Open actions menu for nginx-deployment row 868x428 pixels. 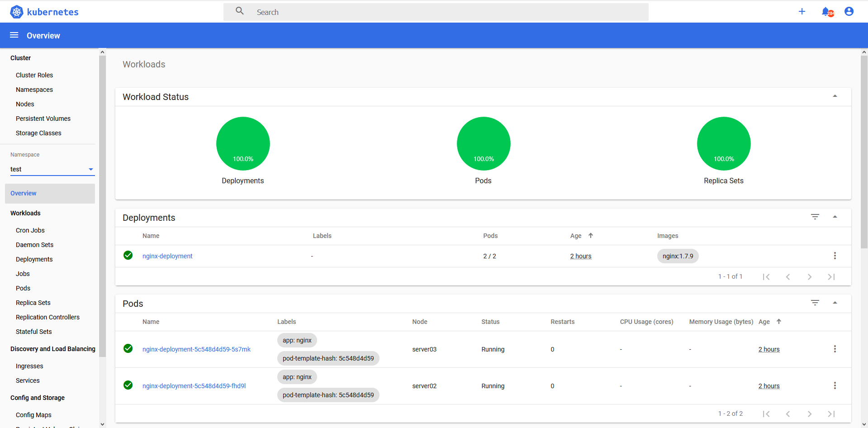click(x=835, y=256)
